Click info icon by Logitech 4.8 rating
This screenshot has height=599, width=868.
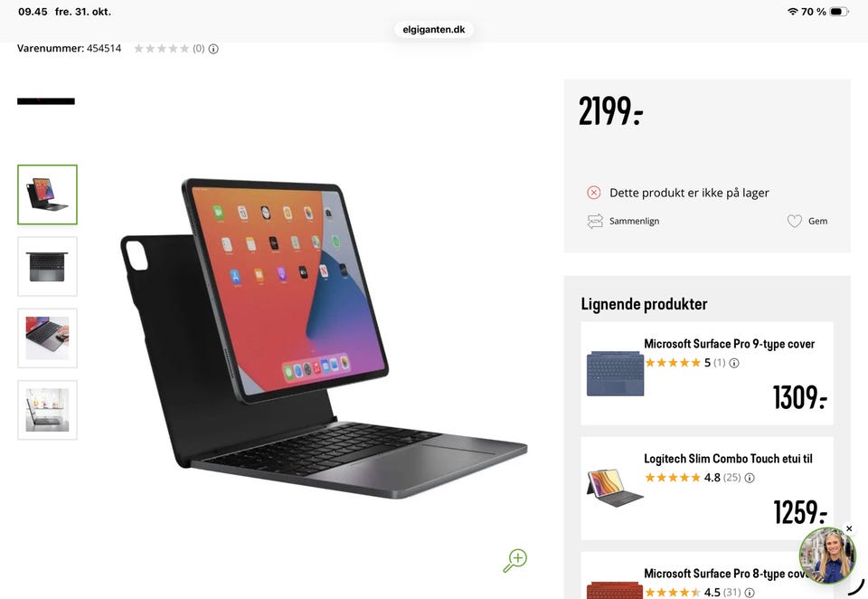[x=750, y=478]
